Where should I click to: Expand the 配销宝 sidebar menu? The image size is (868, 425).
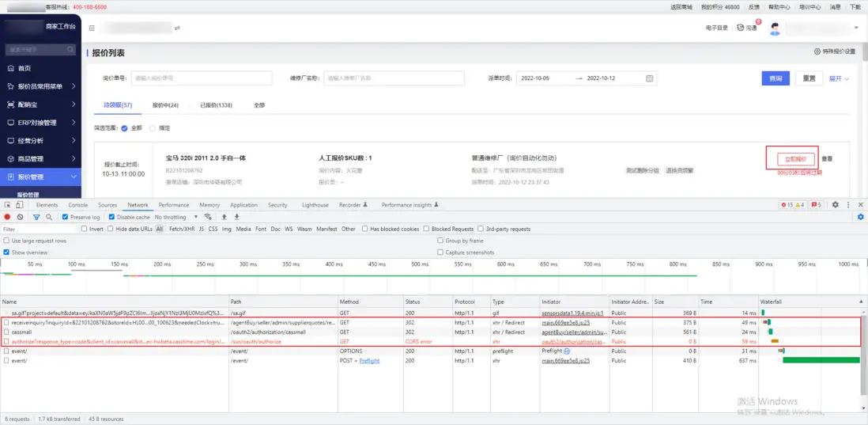click(x=40, y=104)
